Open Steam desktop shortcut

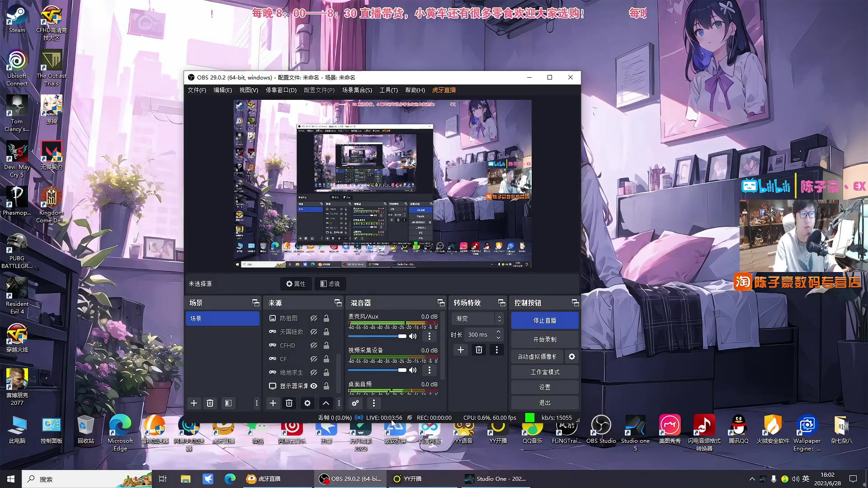point(17,19)
